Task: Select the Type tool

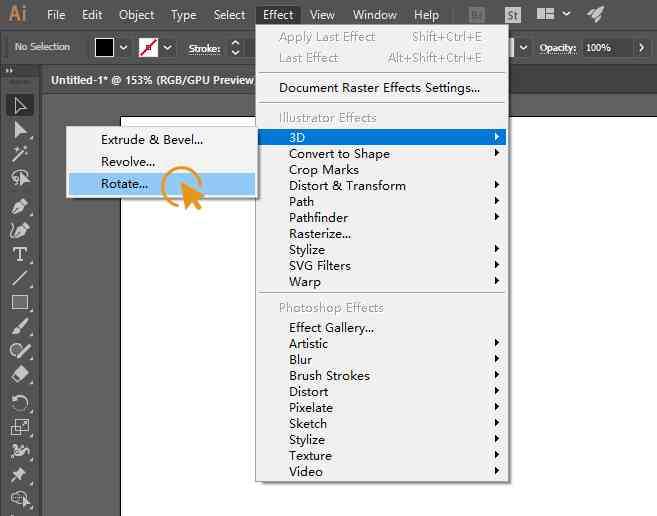Action: pos(20,254)
